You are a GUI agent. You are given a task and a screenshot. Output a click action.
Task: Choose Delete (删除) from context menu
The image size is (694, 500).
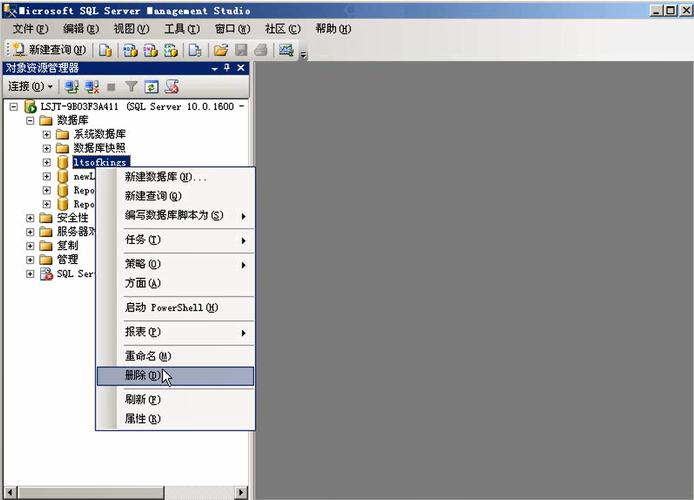coord(176,376)
